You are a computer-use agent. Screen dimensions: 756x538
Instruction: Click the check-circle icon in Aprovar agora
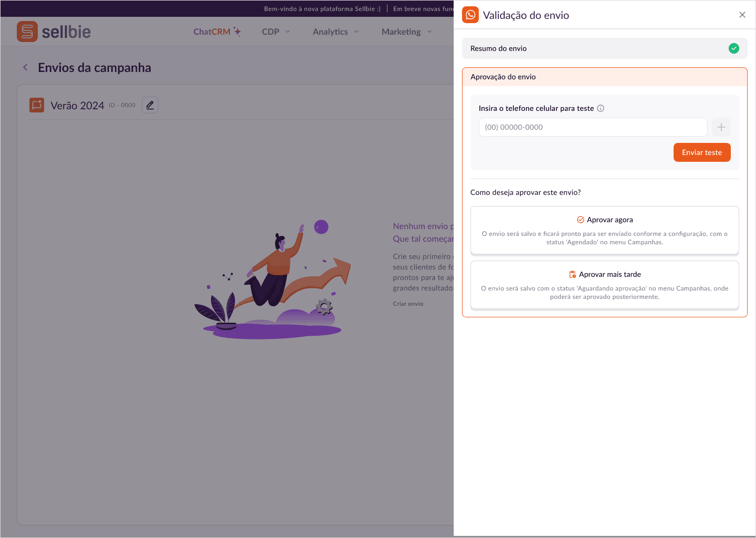click(x=581, y=220)
